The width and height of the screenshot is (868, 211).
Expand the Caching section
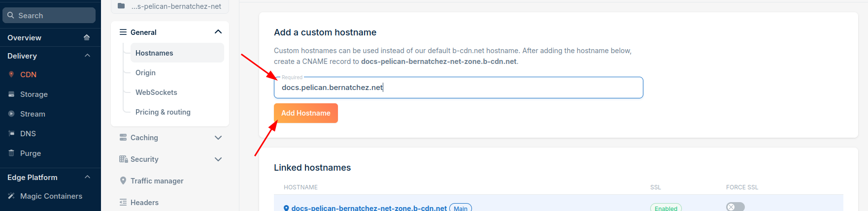(x=218, y=138)
